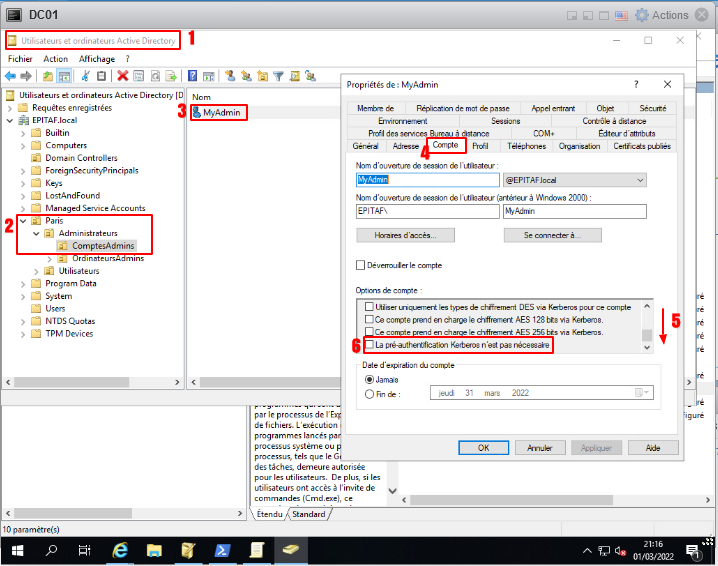Click the blue Help question mark toolbar icon
Image resolution: width=718 pixels, height=566 pixels.
point(192,75)
